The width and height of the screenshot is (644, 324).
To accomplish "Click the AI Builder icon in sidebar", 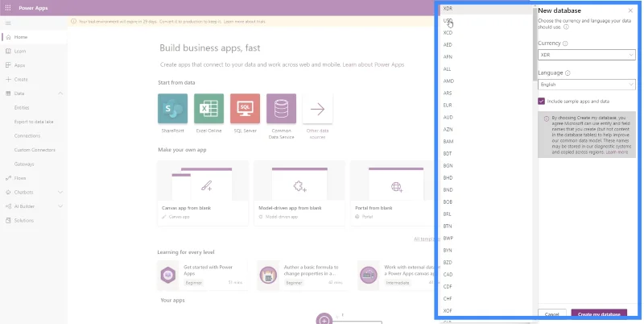I will (8, 206).
